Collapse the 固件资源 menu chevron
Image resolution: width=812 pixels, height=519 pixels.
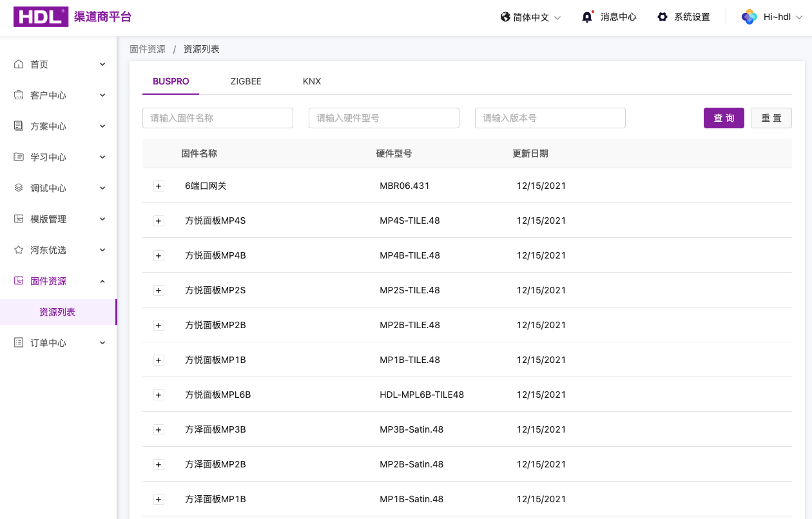102,281
